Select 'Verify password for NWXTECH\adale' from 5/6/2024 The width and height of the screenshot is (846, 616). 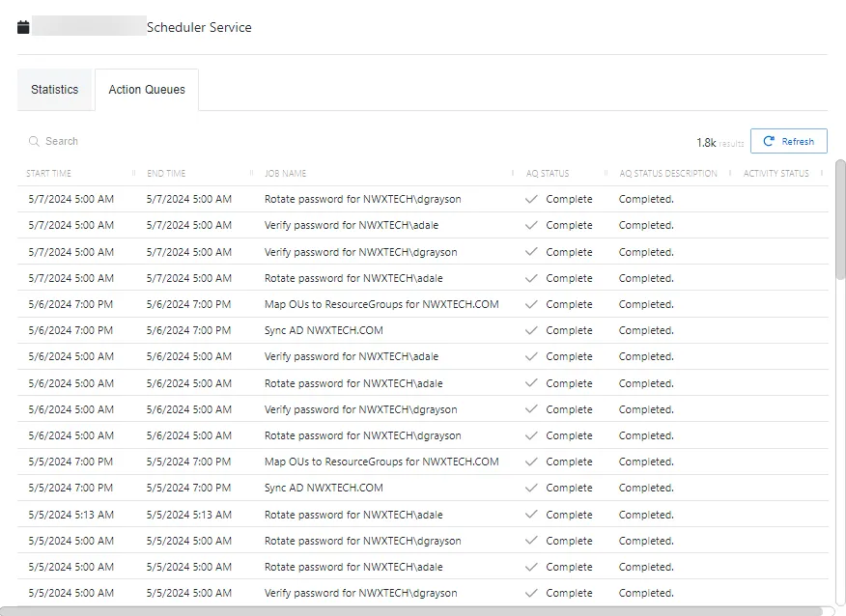coord(352,356)
